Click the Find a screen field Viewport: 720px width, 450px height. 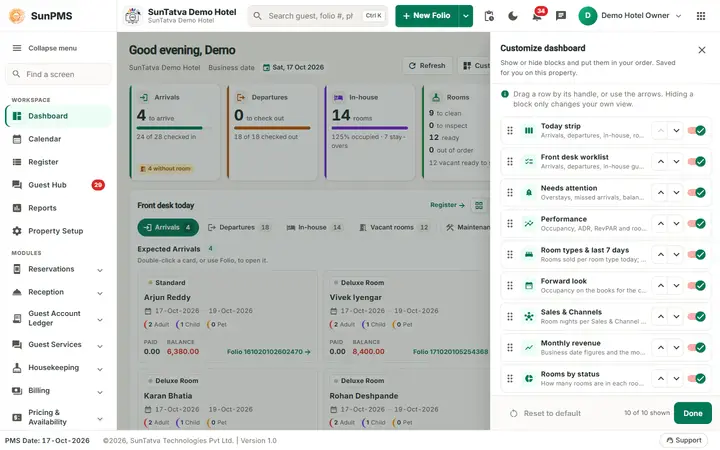click(58, 74)
